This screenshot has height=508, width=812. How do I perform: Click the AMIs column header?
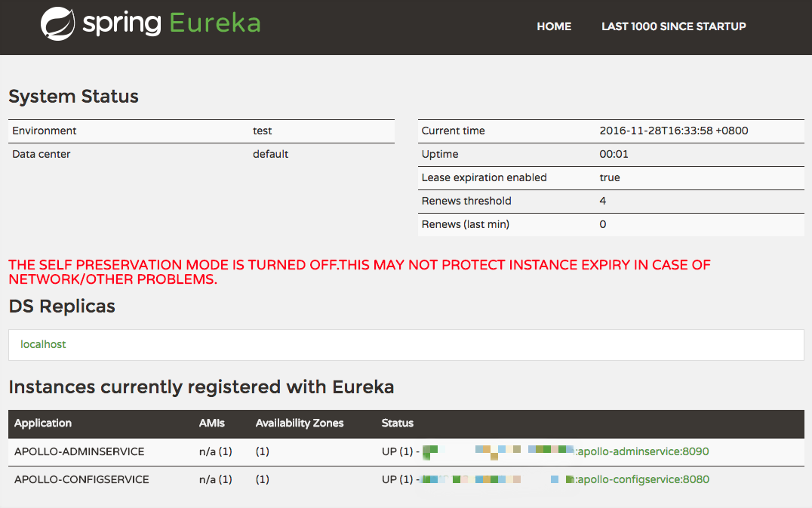pos(212,423)
